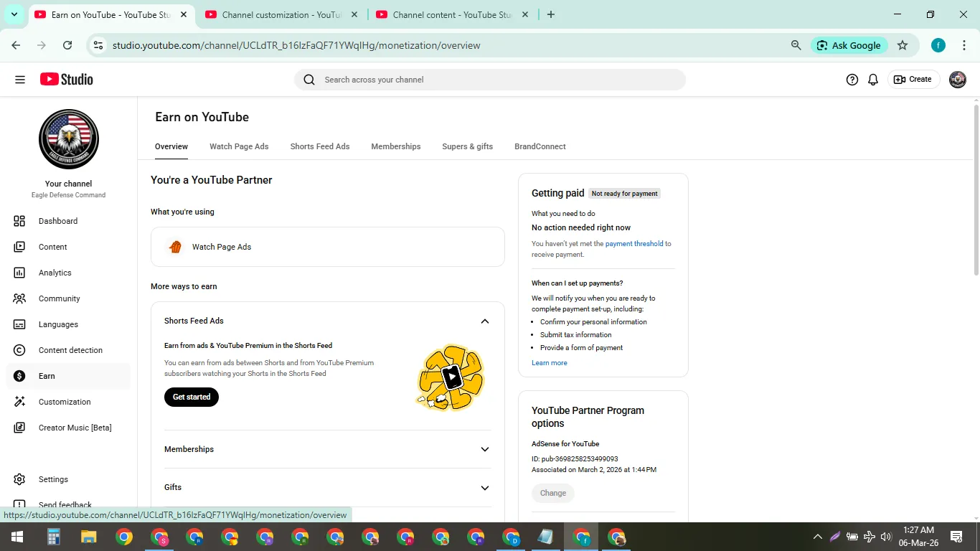
Task: Open the notifications bell
Action: tap(873, 80)
